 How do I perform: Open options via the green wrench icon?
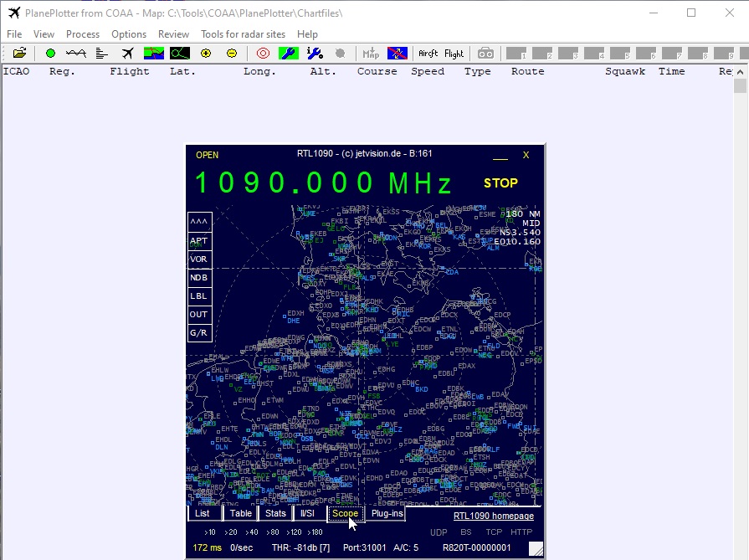[x=289, y=53]
